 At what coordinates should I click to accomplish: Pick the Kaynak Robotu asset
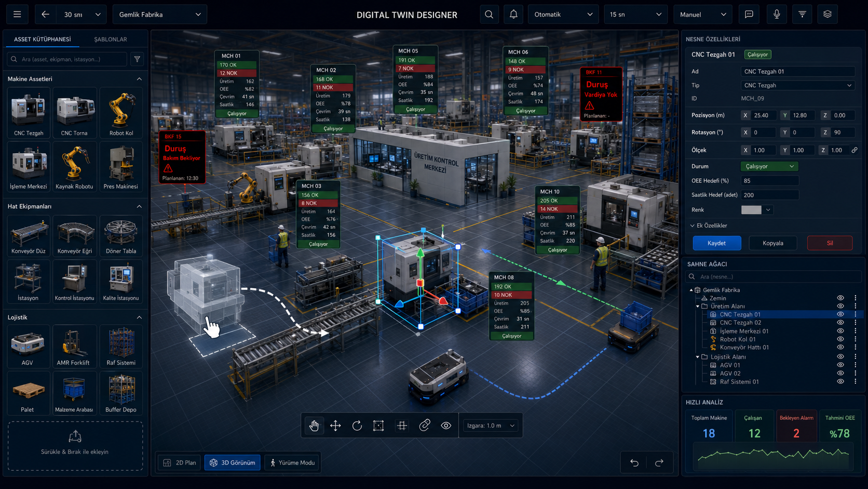coord(74,167)
